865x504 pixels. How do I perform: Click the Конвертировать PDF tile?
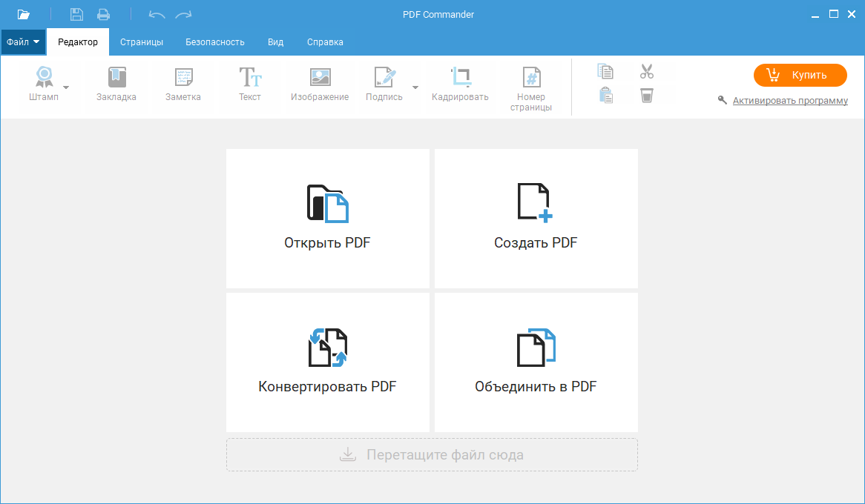pos(328,362)
